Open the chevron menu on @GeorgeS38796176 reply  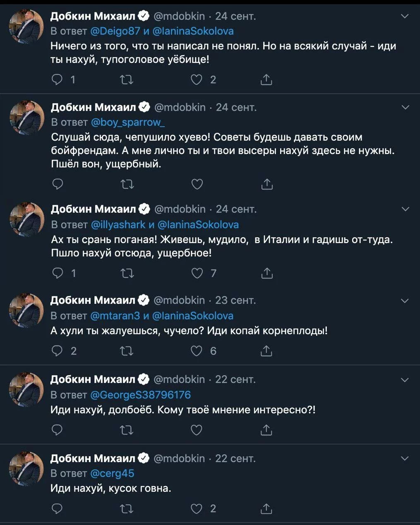point(405,380)
